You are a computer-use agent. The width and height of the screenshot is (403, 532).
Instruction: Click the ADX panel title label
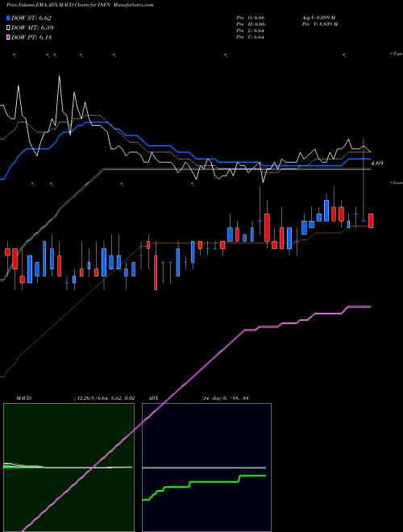click(154, 398)
